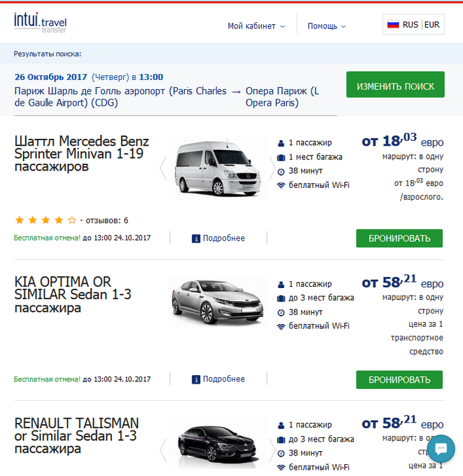Open the intui.travel logo homepage
The width and height of the screenshot is (463, 476).
click(x=40, y=23)
